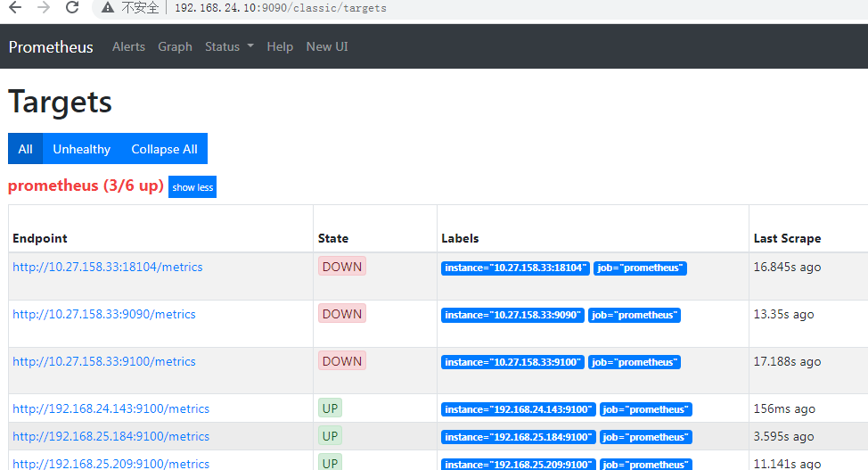The image size is (868, 470).
Task: Click the 156ms ago scrape time
Action: 784,409
